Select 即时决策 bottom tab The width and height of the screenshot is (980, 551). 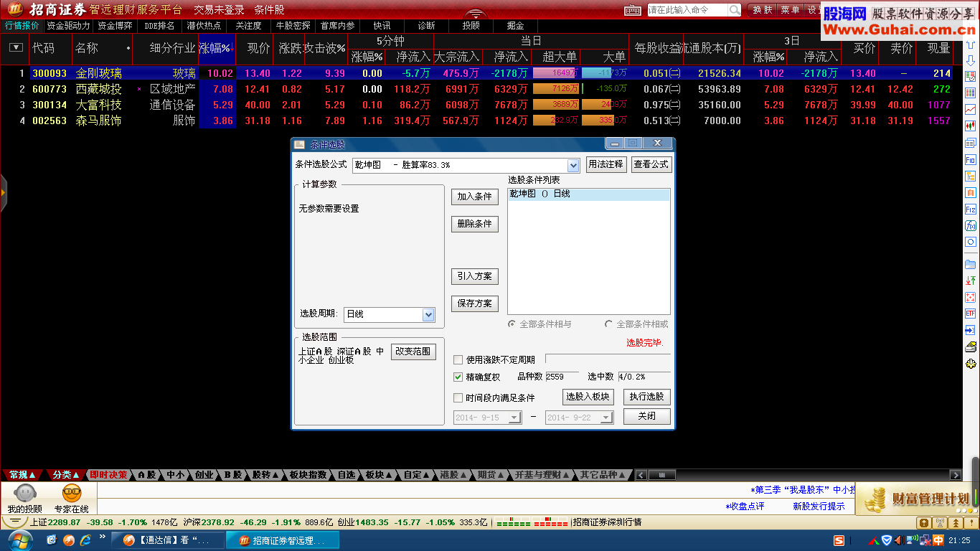pyautogui.click(x=108, y=475)
